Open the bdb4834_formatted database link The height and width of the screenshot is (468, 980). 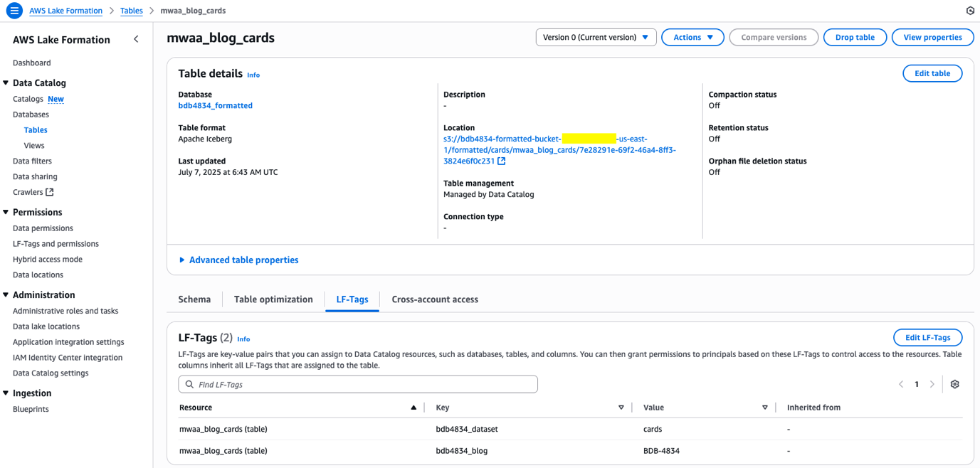(215, 105)
